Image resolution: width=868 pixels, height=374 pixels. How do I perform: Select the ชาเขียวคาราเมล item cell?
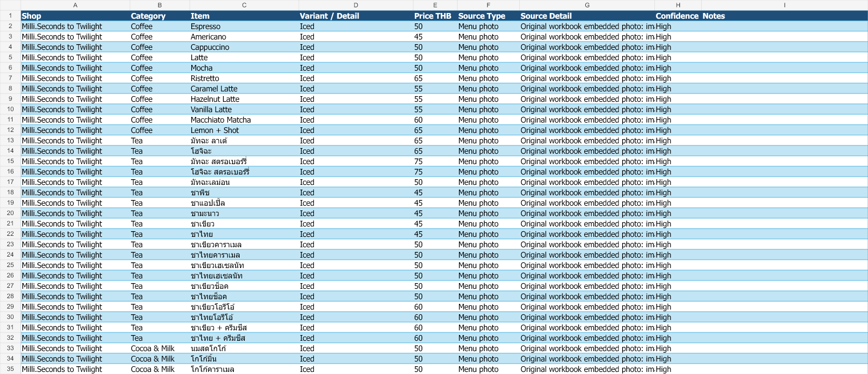click(x=244, y=245)
